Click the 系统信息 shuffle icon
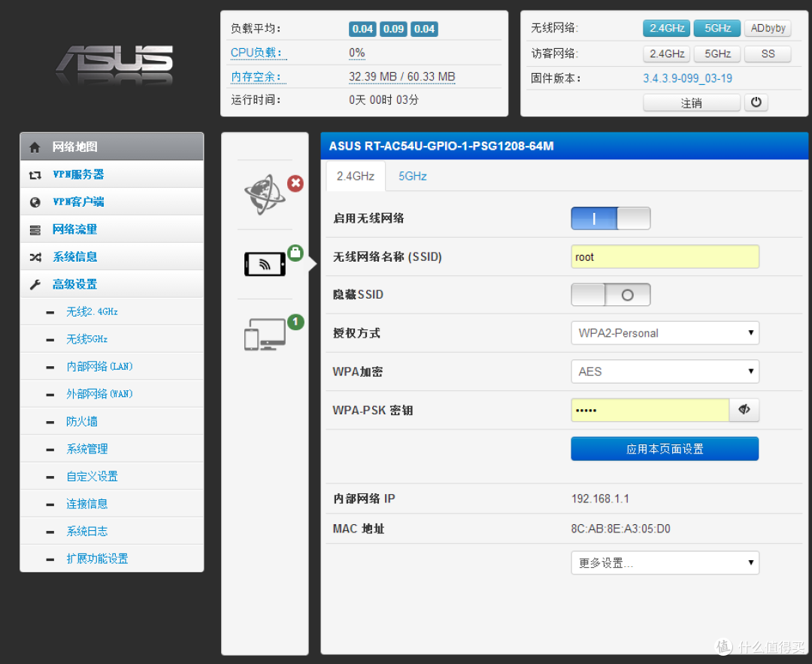This screenshot has height=664, width=812. (35, 257)
